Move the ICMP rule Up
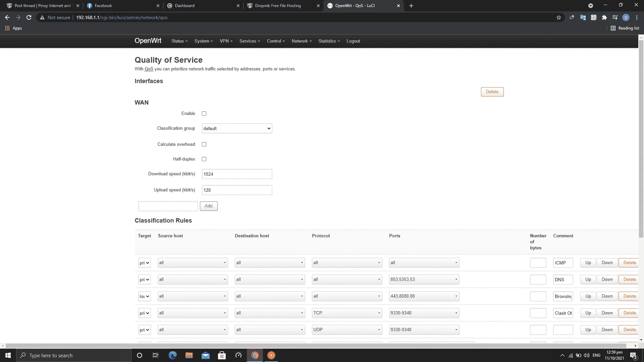The width and height of the screenshot is (644, 362). click(588, 263)
